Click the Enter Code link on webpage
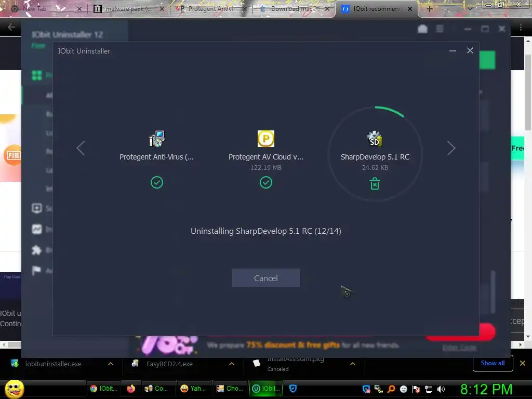This screenshot has width=532, height=399. point(459,348)
